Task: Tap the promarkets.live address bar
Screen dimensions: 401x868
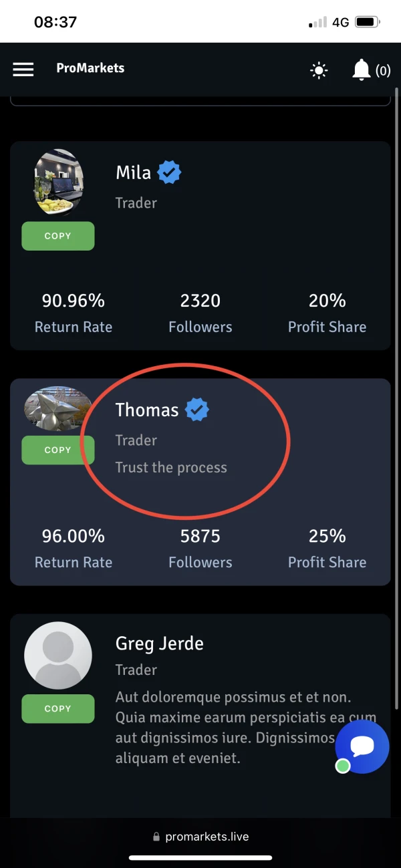Action: [x=207, y=837]
